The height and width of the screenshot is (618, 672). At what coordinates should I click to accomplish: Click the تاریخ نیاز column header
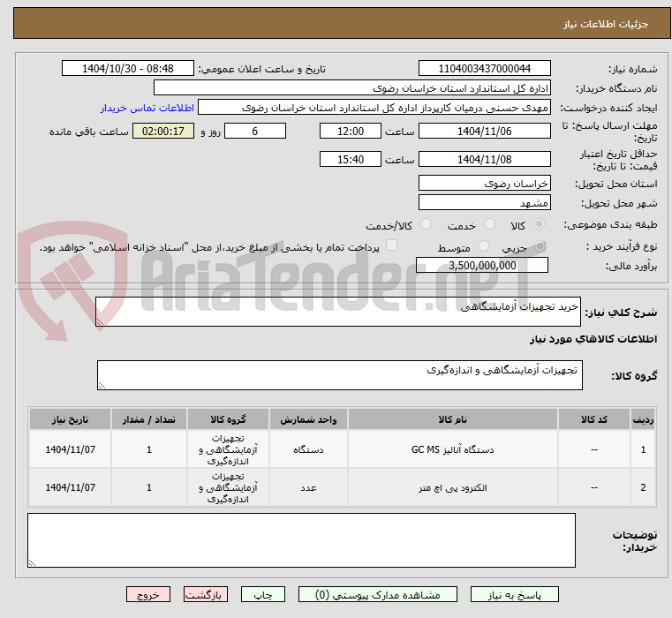click(x=70, y=419)
